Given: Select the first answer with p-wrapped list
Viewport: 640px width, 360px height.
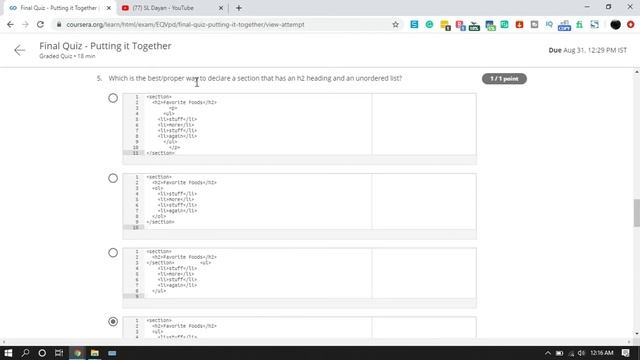Looking at the screenshot, I should [113, 98].
